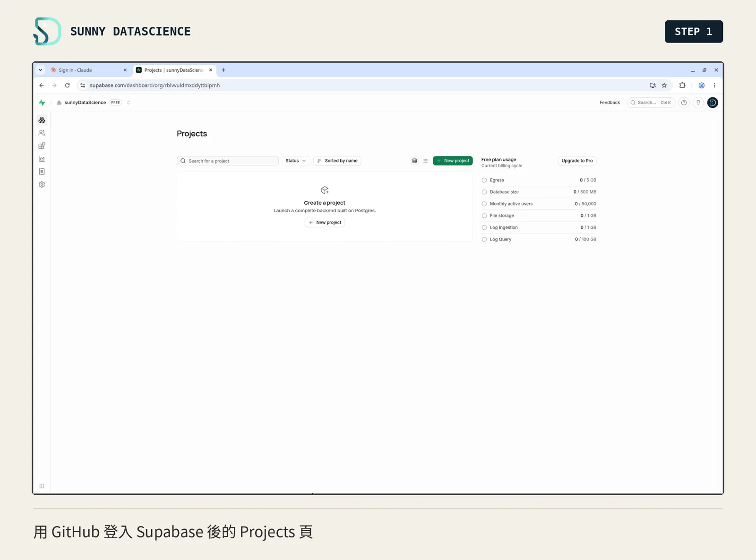This screenshot has width=756, height=560.
Task: Click the Database size usage row
Action: (539, 192)
